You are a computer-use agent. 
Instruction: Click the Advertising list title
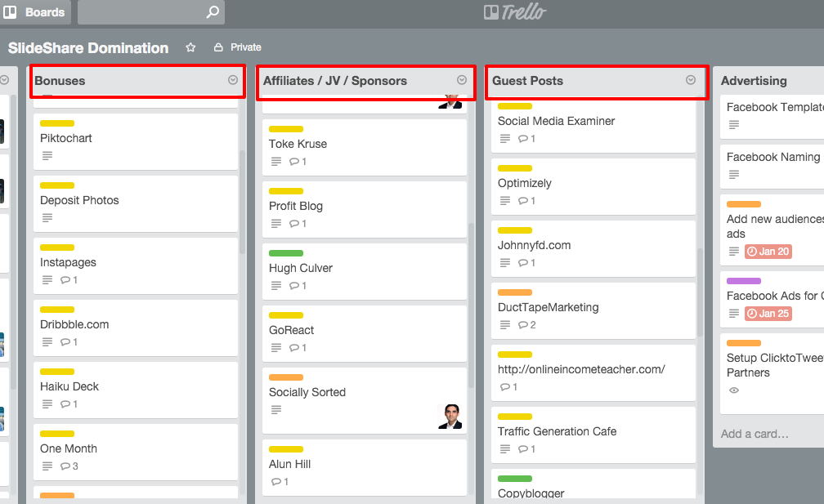click(754, 81)
